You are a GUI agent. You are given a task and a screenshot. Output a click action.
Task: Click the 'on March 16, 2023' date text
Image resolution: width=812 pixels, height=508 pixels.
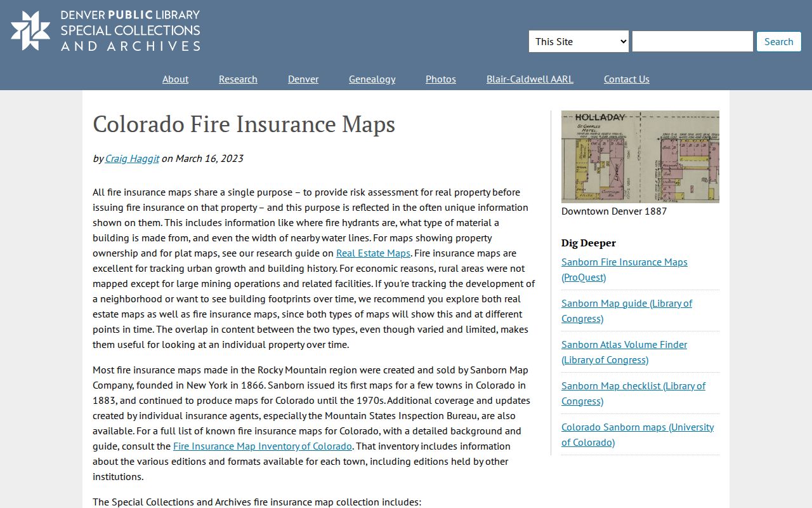[x=202, y=158]
